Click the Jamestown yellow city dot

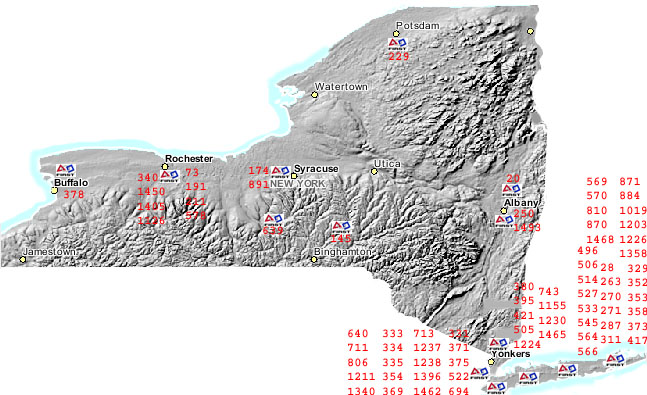(x=23, y=260)
